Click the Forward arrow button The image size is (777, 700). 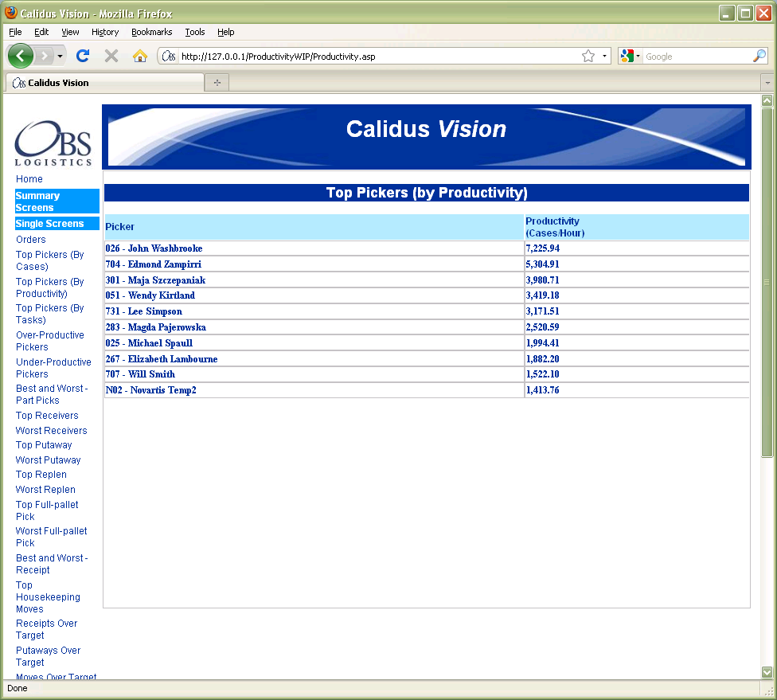[x=45, y=56]
